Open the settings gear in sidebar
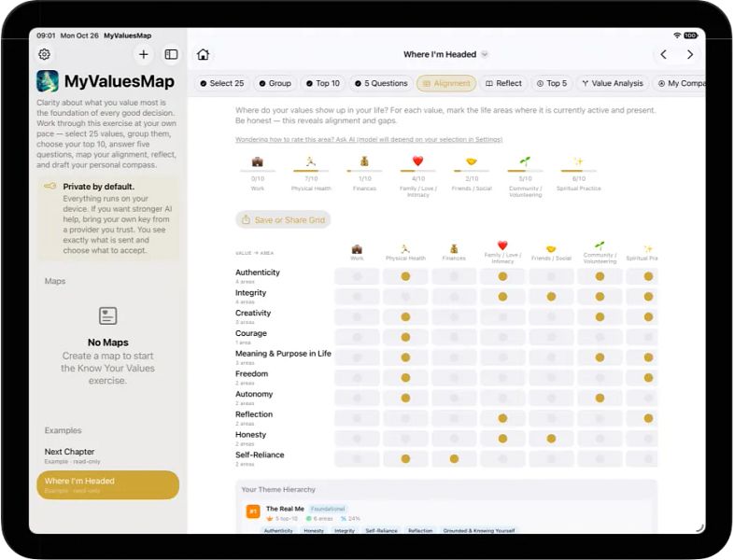The image size is (734, 560). tap(45, 54)
